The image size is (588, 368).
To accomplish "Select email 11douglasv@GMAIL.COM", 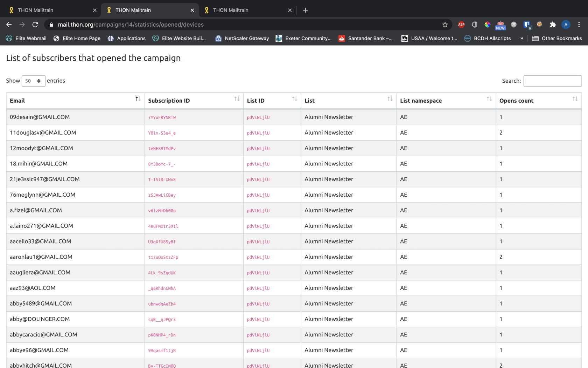I will [43, 132].
